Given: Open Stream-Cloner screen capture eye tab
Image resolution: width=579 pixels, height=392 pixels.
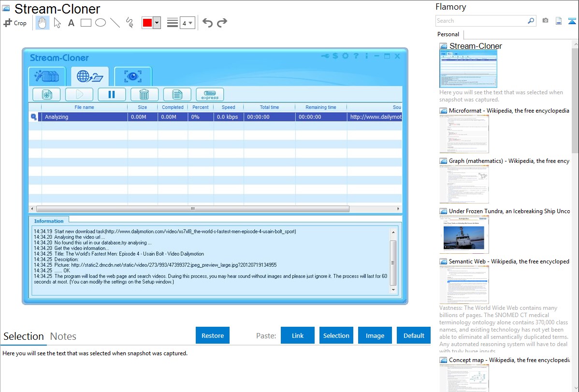Looking at the screenshot, I should [x=133, y=76].
